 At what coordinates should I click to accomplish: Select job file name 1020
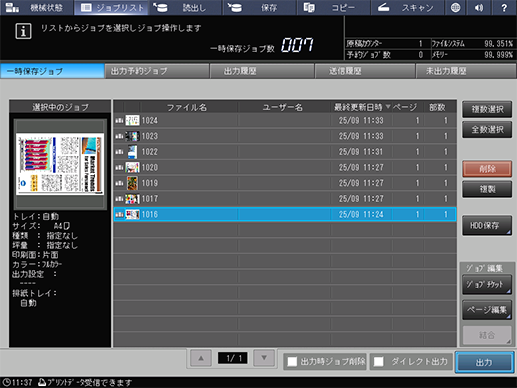coord(150,167)
